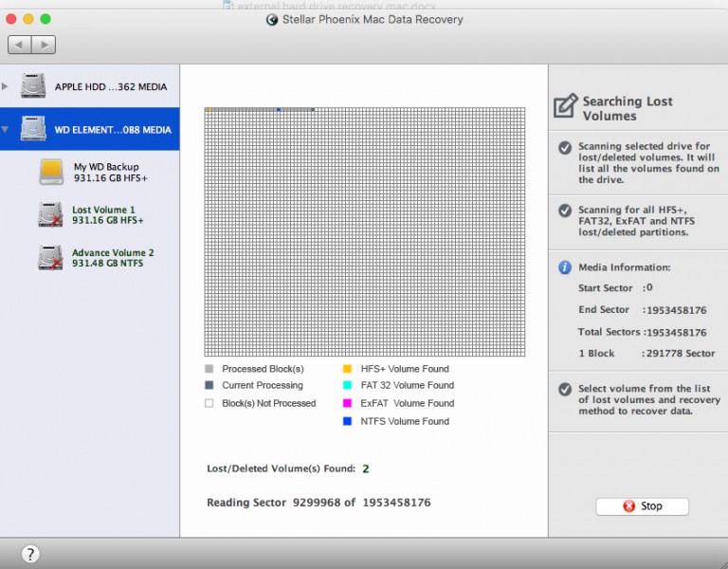Click the orange HFS+ block in scan grid
Viewport: 728px width, 569px height.
click(x=209, y=110)
